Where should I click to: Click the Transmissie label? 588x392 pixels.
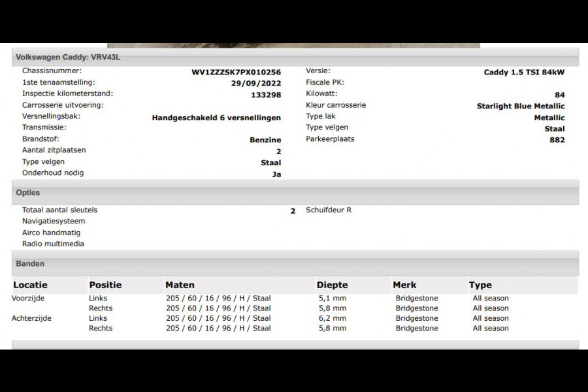[x=44, y=127]
